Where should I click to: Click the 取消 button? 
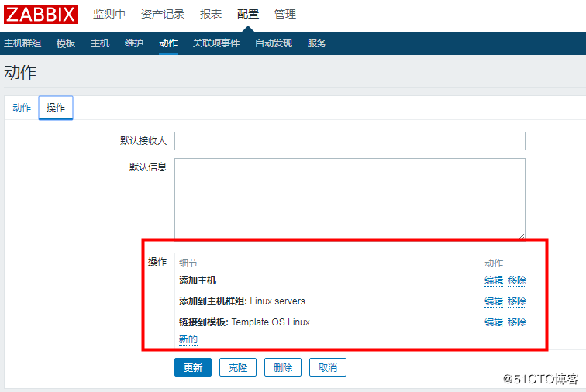click(x=328, y=367)
